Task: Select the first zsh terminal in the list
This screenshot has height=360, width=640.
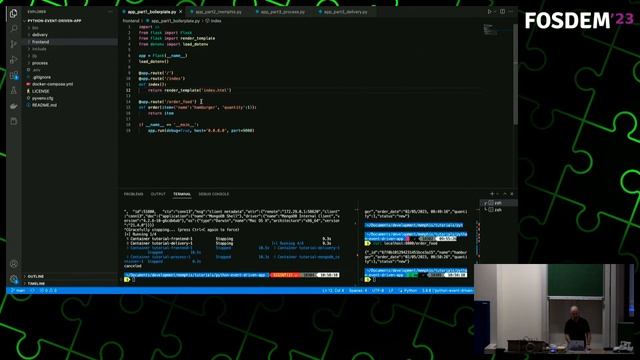Action: [x=498, y=203]
